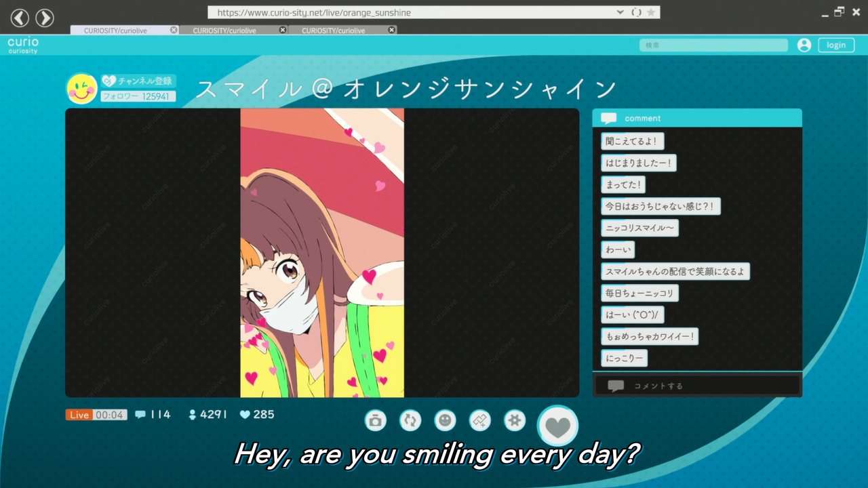Select the comment はーい (^O^)/
This screenshot has height=488, width=868.
pyautogui.click(x=633, y=315)
